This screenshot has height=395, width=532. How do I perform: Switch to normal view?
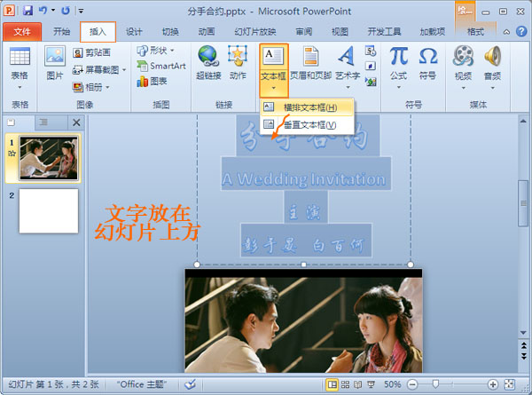point(332,384)
